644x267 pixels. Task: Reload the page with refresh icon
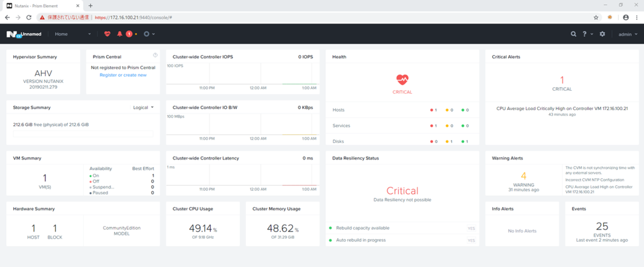pos(30,17)
